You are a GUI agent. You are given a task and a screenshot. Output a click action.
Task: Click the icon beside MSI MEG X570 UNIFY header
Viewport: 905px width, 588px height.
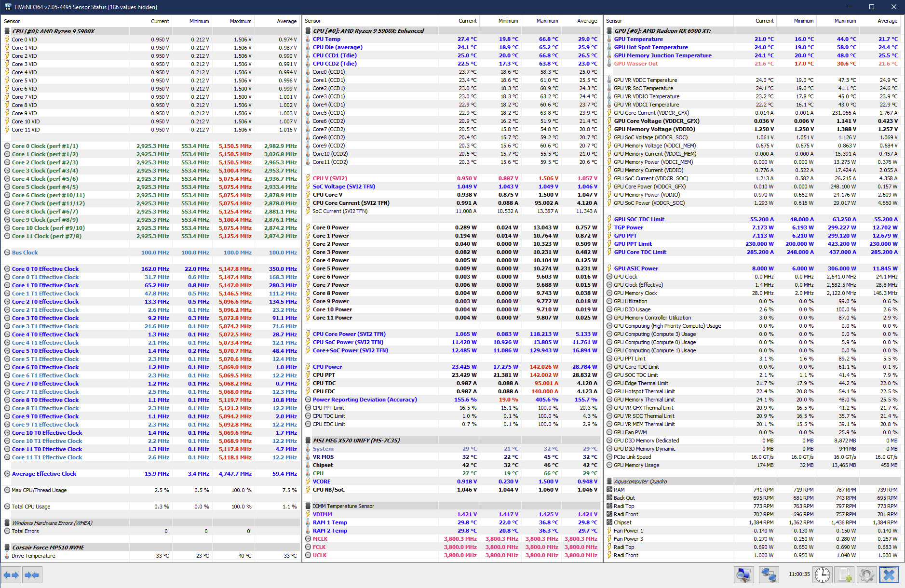[308, 441]
